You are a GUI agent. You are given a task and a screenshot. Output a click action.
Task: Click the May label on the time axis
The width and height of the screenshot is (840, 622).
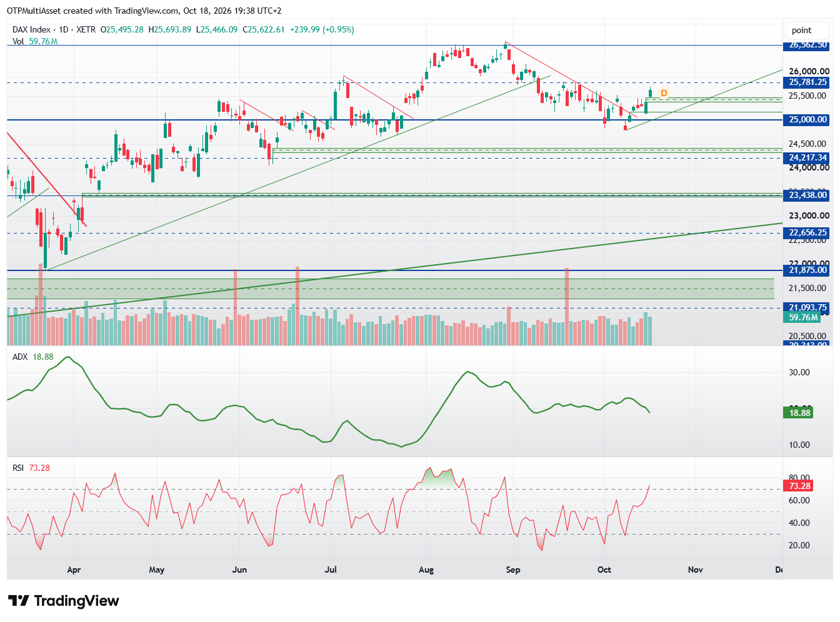point(157,570)
